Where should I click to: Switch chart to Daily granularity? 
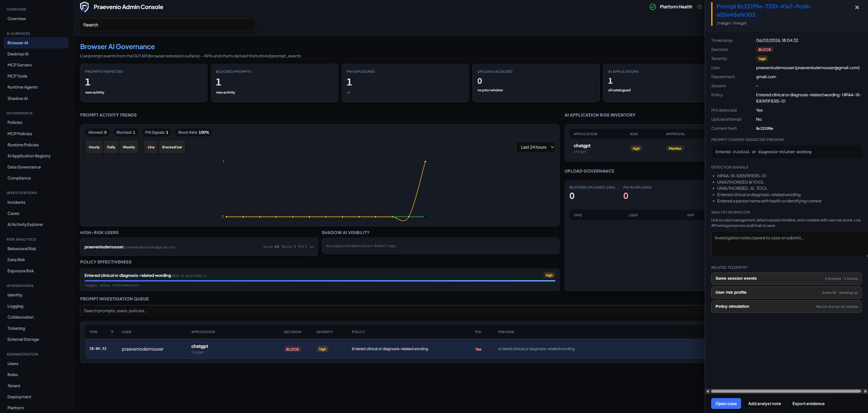(111, 147)
